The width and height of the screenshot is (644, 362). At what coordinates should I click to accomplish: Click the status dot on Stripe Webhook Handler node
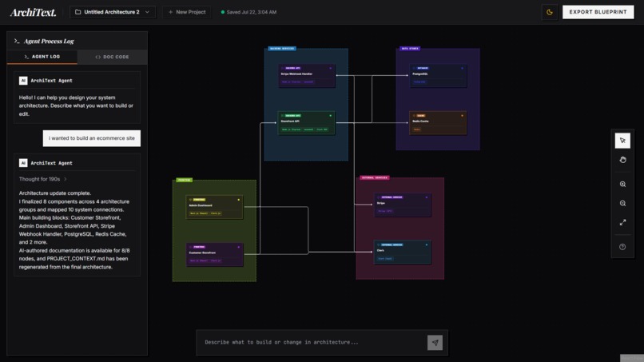330,68
